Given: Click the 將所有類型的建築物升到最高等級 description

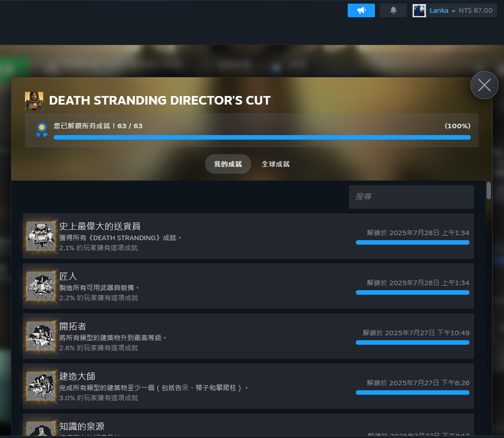Looking at the screenshot, I should pos(113,338).
